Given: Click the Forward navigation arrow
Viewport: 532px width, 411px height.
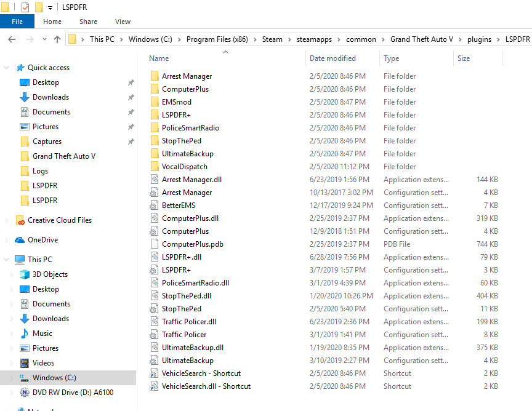Looking at the screenshot, I should pyautogui.click(x=30, y=39).
